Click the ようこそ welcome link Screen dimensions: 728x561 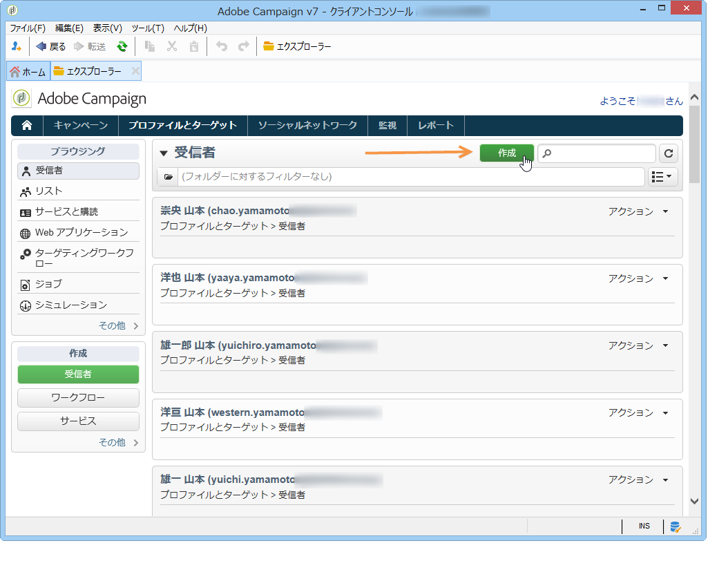(x=641, y=101)
